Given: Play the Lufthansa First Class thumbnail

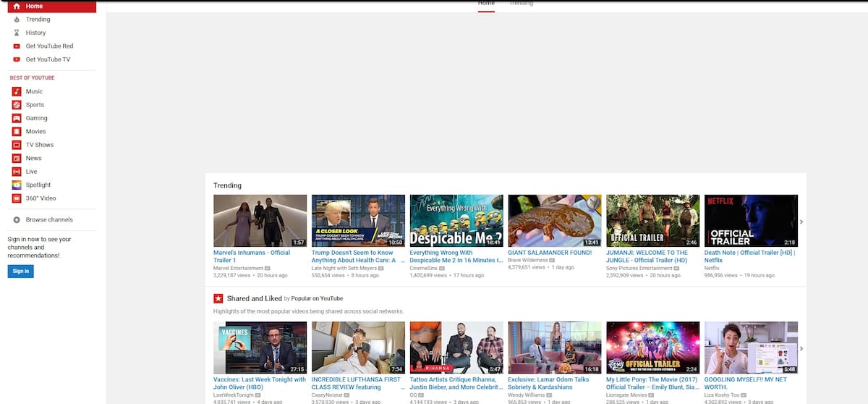Looking at the screenshot, I should pos(358,348).
